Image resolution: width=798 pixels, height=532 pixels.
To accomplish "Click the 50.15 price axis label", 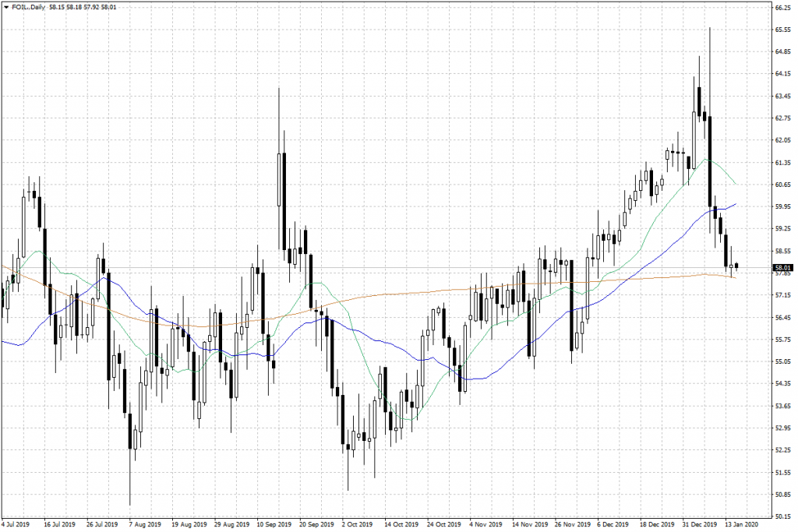I will pos(782,516).
